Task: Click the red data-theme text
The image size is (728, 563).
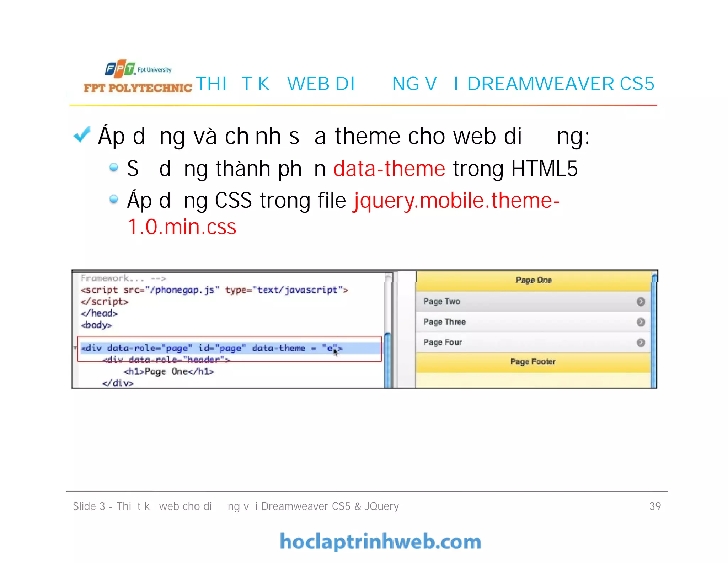Action: pyautogui.click(x=389, y=169)
